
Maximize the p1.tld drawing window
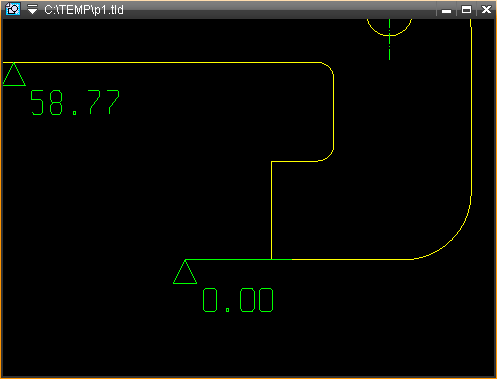point(466,10)
